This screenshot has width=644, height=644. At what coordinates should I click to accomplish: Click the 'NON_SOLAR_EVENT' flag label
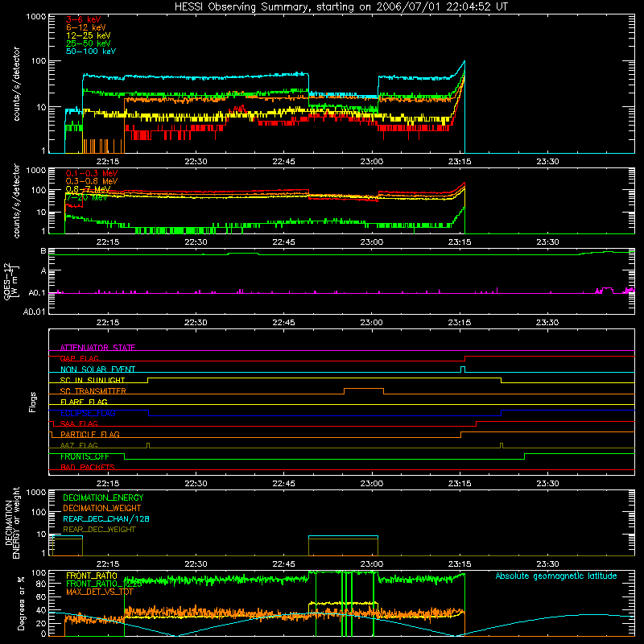pyautogui.click(x=97, y=369)
